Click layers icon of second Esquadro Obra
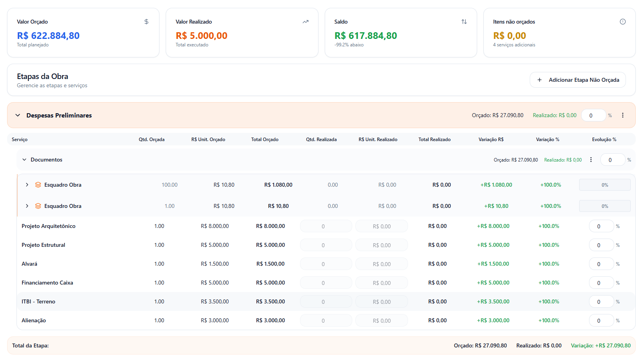This screenshot has height=360, width=644. click(38, 206)
